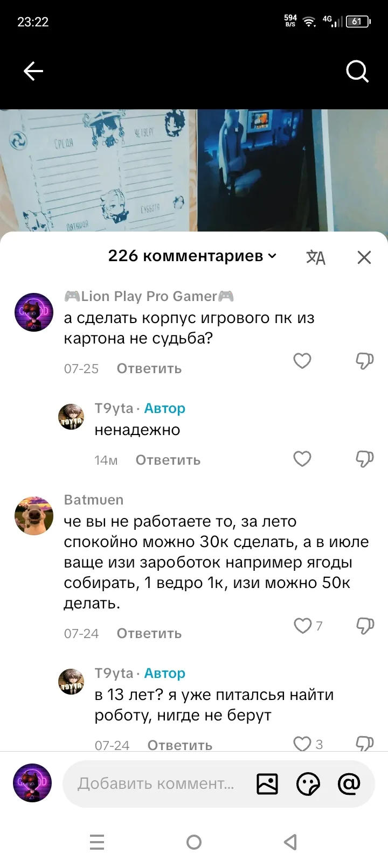Dislike the reply 'ненадежно'
The height and width of the screenshot is (868, 388).
365,459
